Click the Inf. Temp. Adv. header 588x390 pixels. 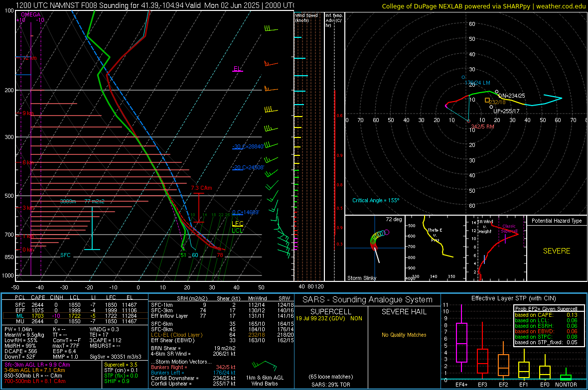click(x=334, y=20)
